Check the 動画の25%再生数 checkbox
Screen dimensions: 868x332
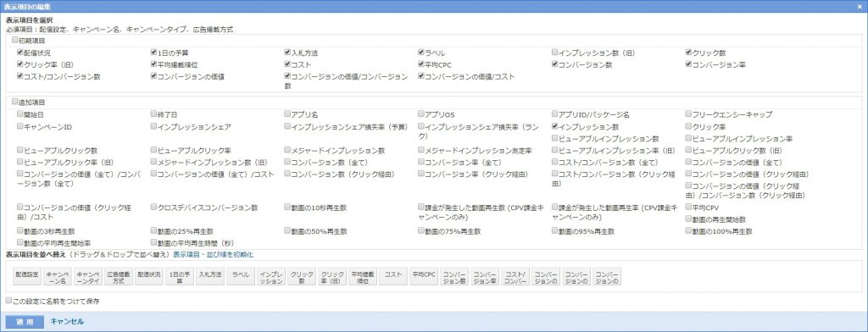(x=154, y=230)
